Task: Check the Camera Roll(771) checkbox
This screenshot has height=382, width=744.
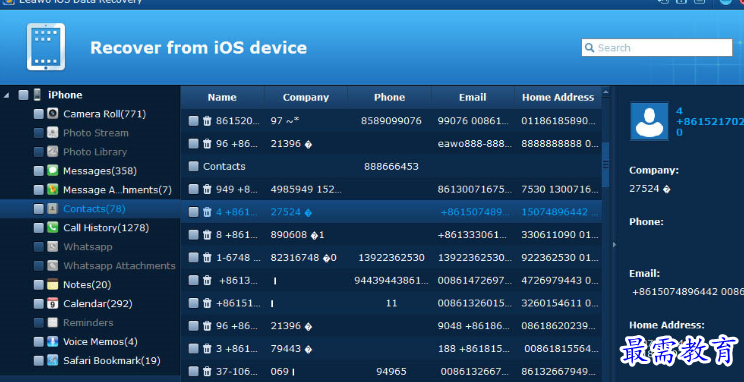Action: coord(39,114)
